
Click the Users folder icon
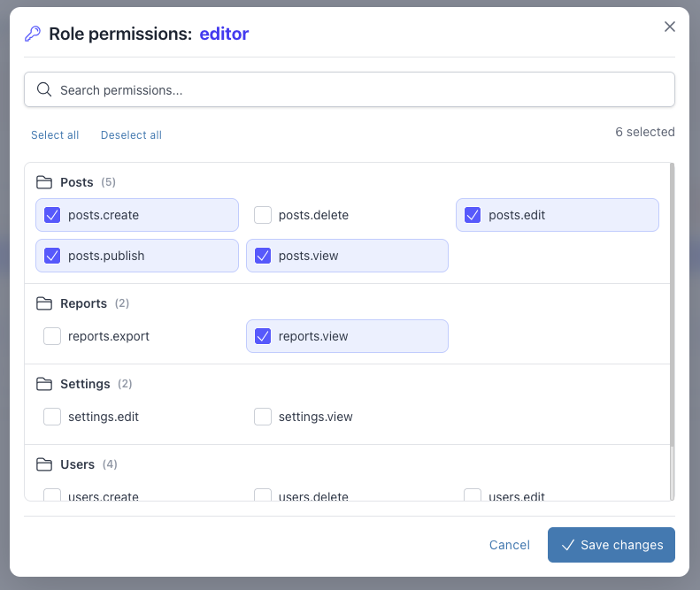point(44,464)
